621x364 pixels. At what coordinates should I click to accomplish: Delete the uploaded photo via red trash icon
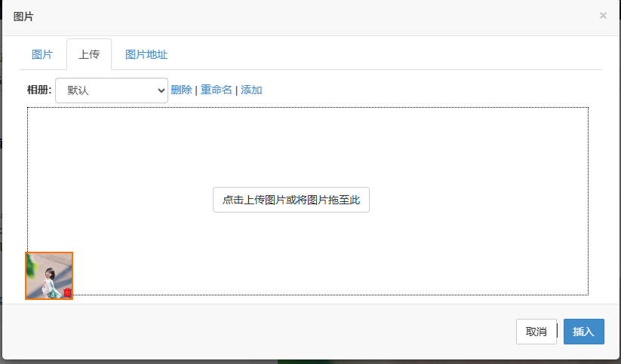[67, 292]
